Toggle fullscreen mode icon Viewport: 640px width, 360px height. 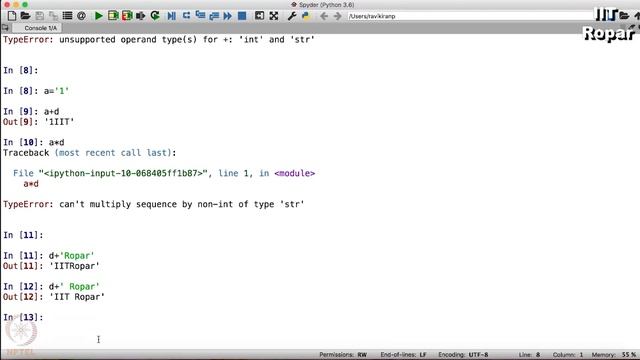point(274,16)
